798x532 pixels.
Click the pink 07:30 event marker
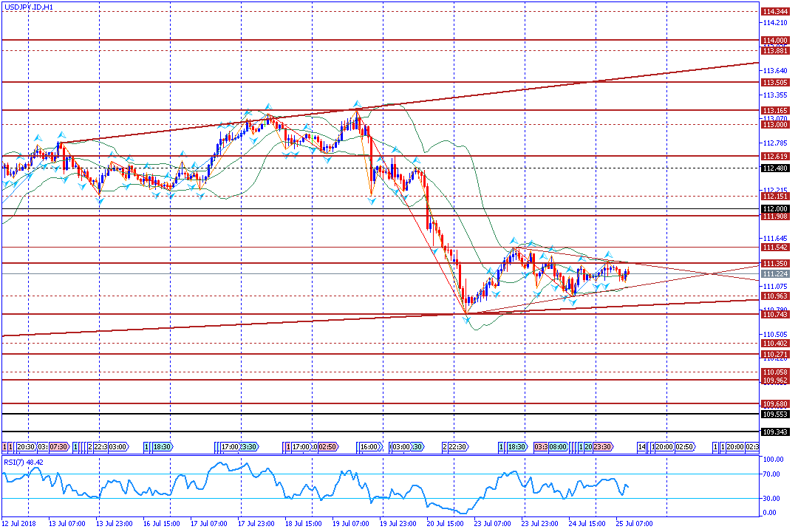click(x=58, y=446)
